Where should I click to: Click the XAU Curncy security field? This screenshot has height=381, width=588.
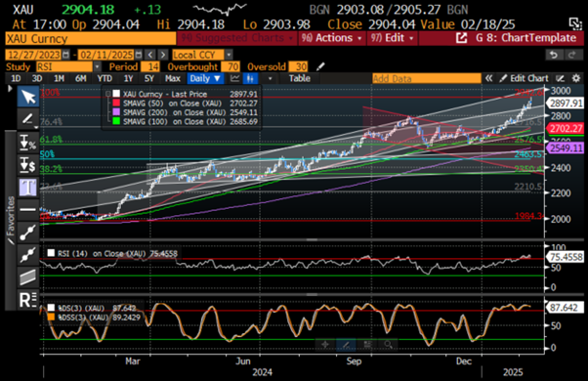(91, 39)
